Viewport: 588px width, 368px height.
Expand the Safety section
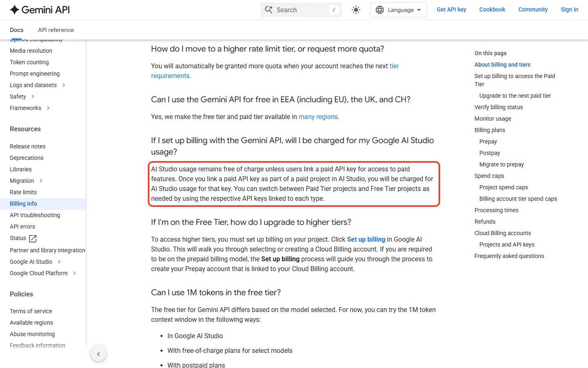click(33, 96)
